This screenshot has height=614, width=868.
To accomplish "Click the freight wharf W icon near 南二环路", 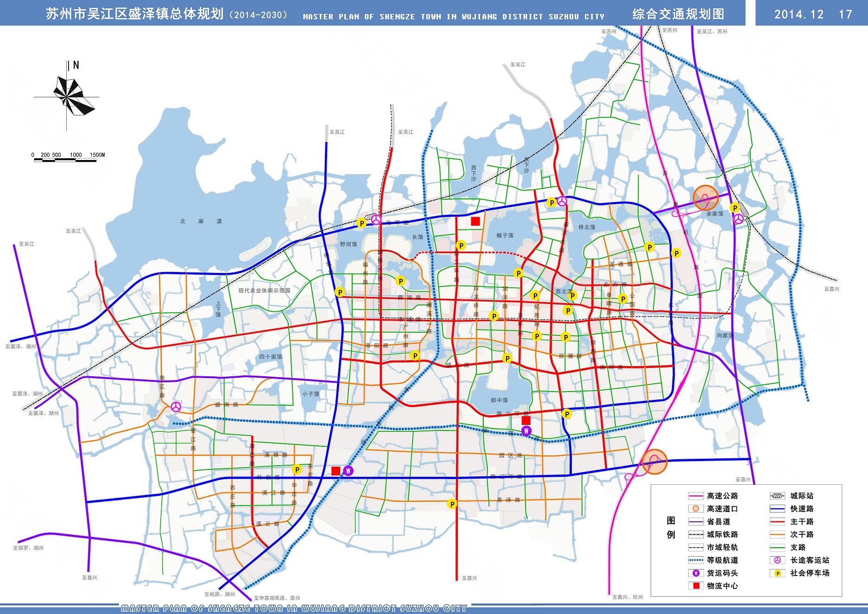I will [x=526, y=430].
